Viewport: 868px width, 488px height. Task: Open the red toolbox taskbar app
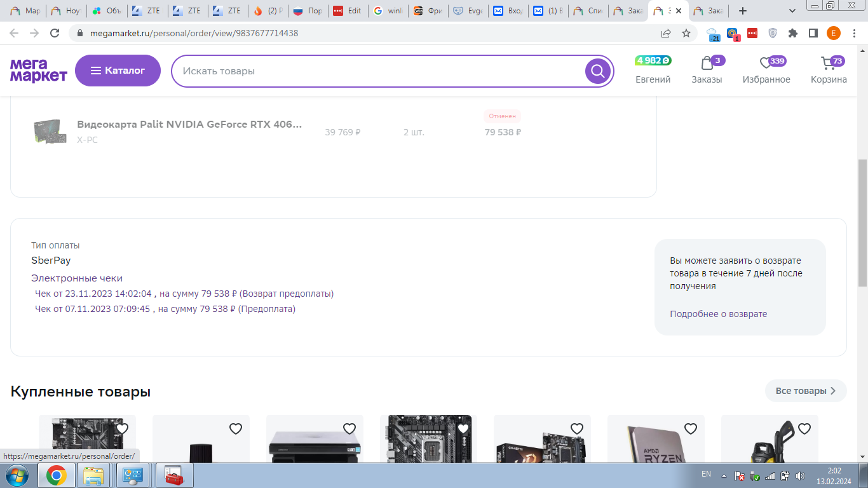173,475
